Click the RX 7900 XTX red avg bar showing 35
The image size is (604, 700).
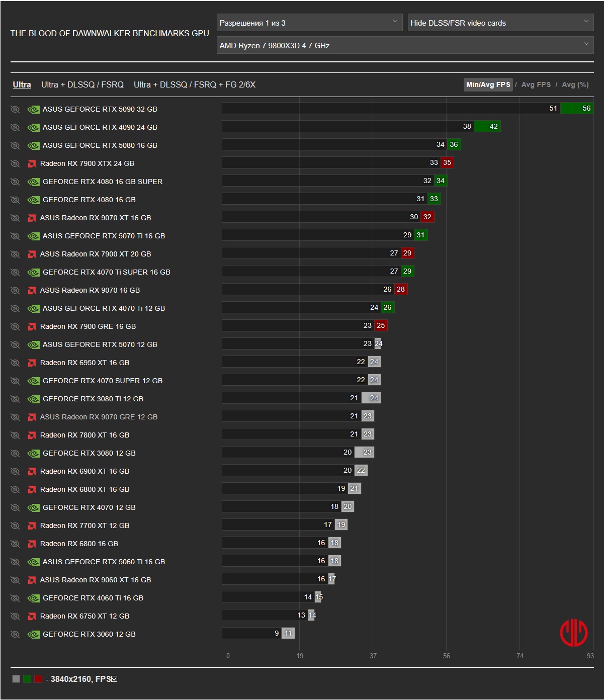click(447, 162)
